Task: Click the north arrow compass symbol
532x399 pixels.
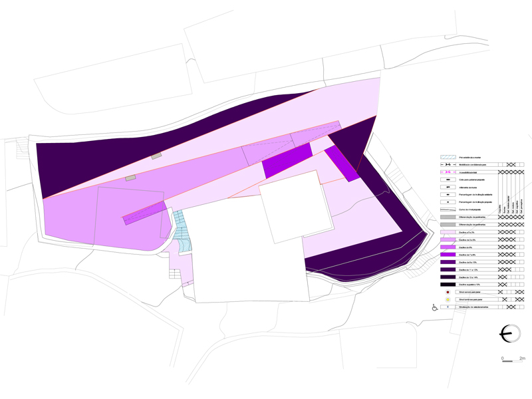Action: click(511, 334)
